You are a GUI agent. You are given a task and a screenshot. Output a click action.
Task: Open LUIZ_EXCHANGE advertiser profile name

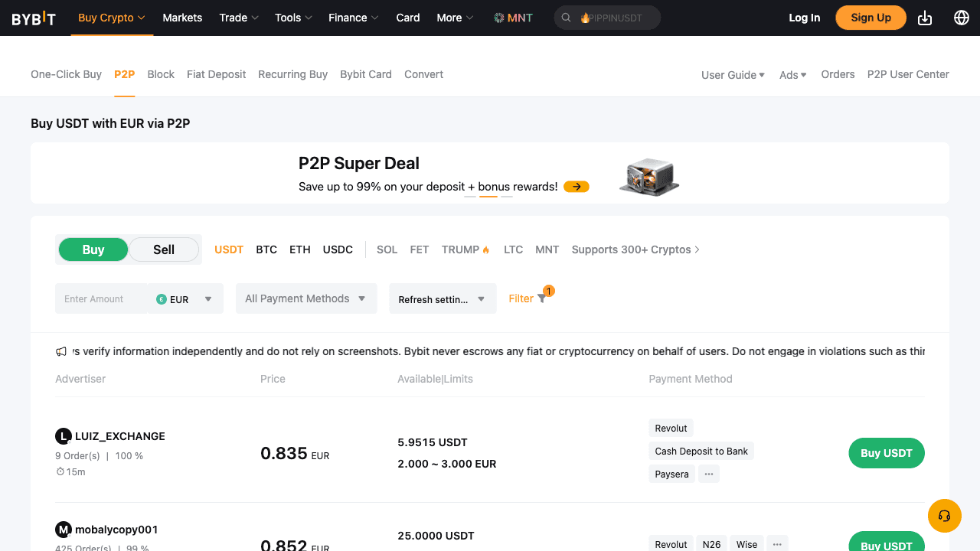pos(120,436)
